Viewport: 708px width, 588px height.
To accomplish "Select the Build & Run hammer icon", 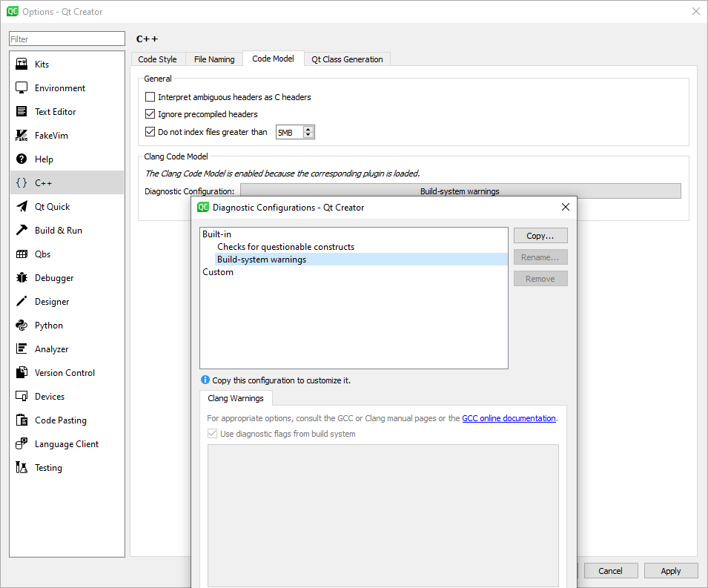I will click(21, 231).
